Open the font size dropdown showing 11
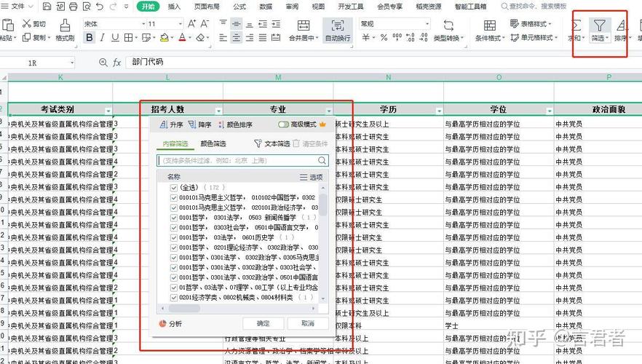The width and height of the screenshot is (642, 364). 181,24
